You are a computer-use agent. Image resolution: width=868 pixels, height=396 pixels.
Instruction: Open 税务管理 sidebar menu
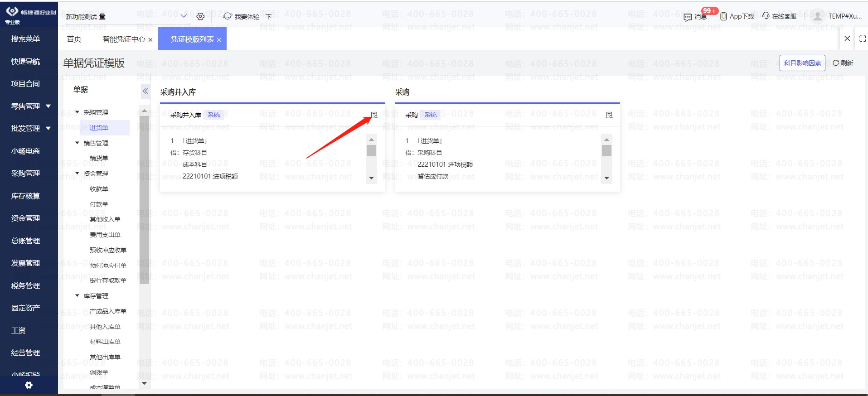click(25, 286)
